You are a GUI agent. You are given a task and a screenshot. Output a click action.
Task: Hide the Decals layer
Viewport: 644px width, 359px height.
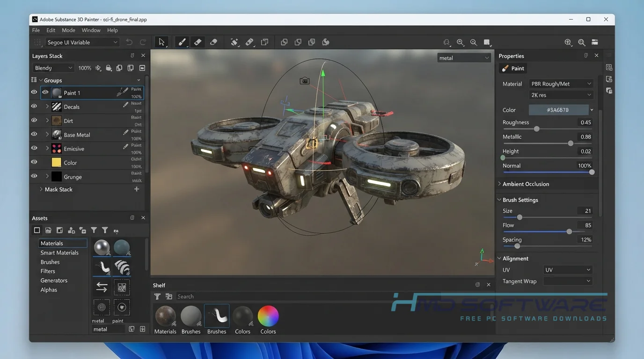(x=34, y=106)
